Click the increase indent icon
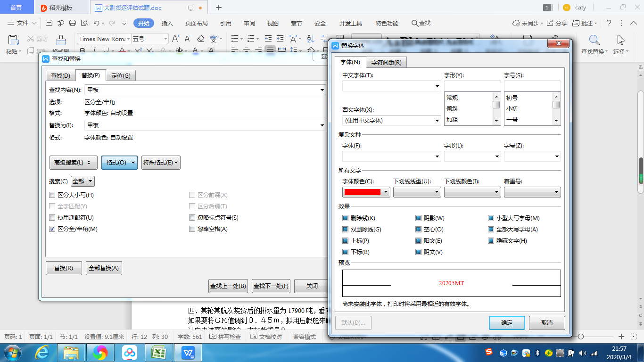The image size is (644, 362). 281,39
